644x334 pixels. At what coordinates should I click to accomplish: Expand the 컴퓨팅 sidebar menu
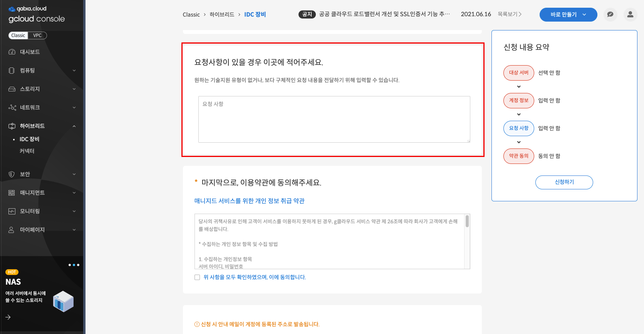click(x=42, y=71)
